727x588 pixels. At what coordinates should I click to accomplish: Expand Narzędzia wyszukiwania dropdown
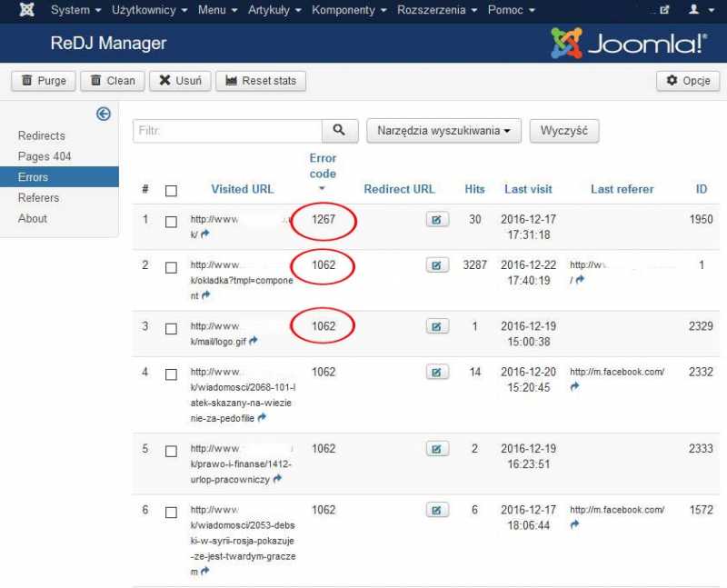pos(443,131)
